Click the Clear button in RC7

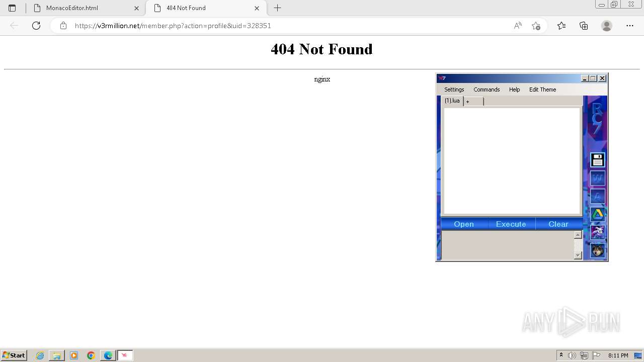tap(558, 224)
